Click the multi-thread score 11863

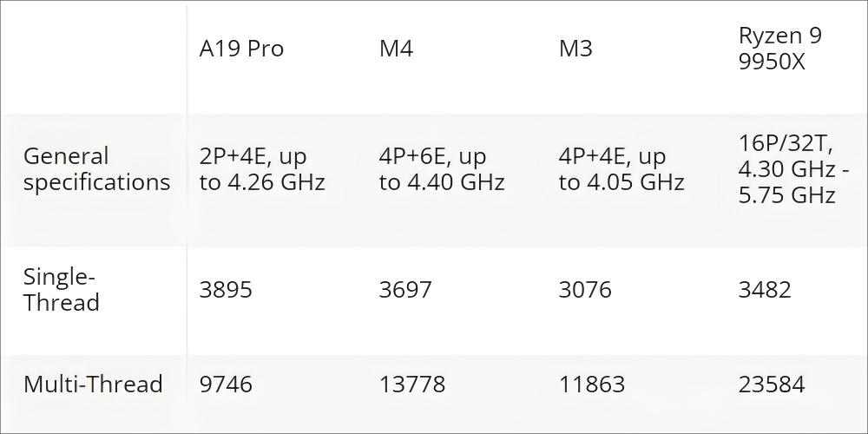(592, 384)
